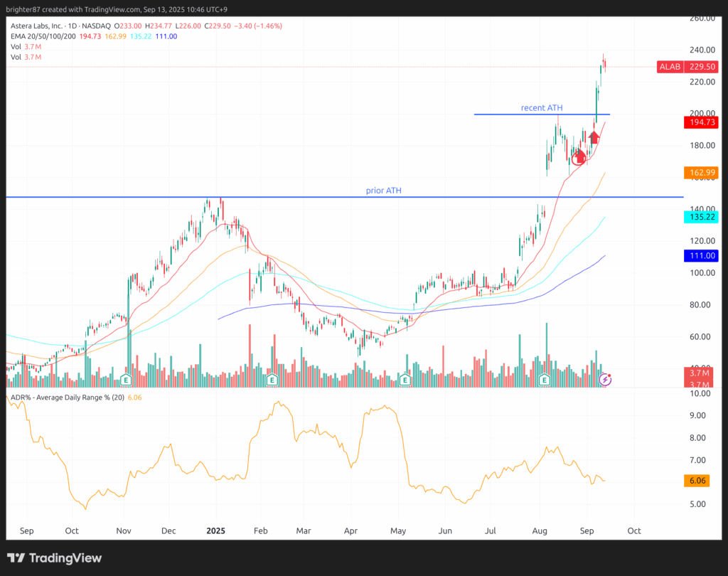Image resolution: width=728 pixels, height=576 pixels.
Task: Click the Jun label on time axis
Action: [445, 530]
